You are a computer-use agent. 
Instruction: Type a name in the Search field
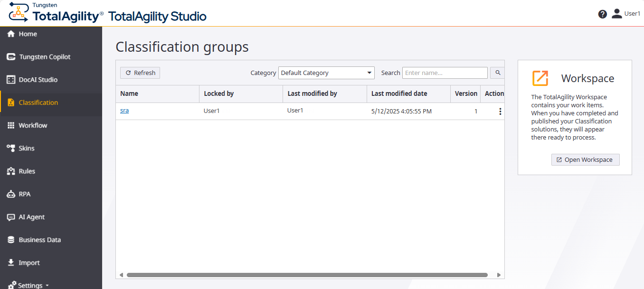445,73
